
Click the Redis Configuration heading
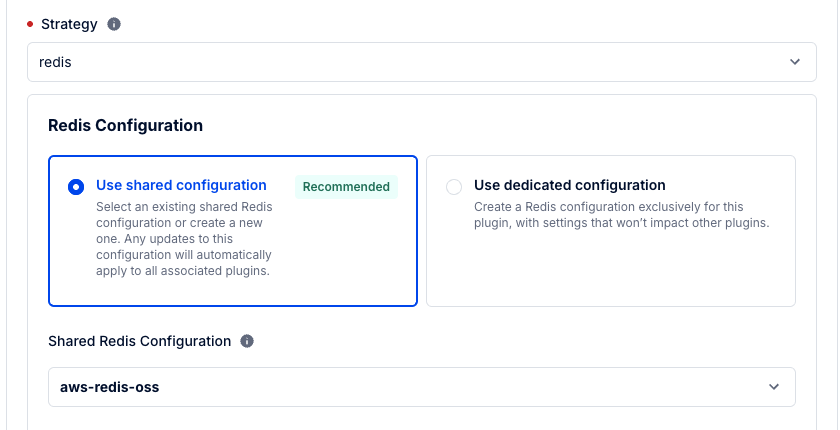click(x=125, y=126)
